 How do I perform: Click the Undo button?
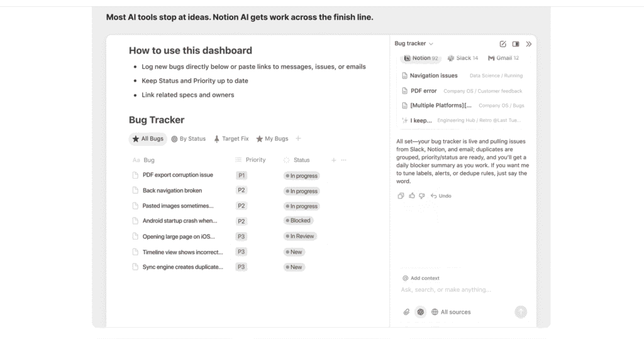click(x=441, y=196)
